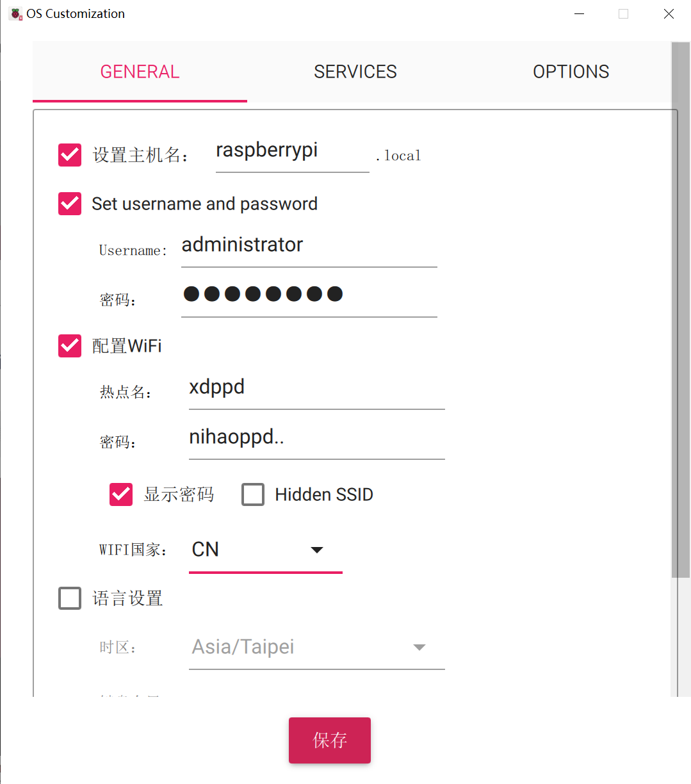Select the CN country combo box
The image size is (691, 784).
[x=266, y=550]
